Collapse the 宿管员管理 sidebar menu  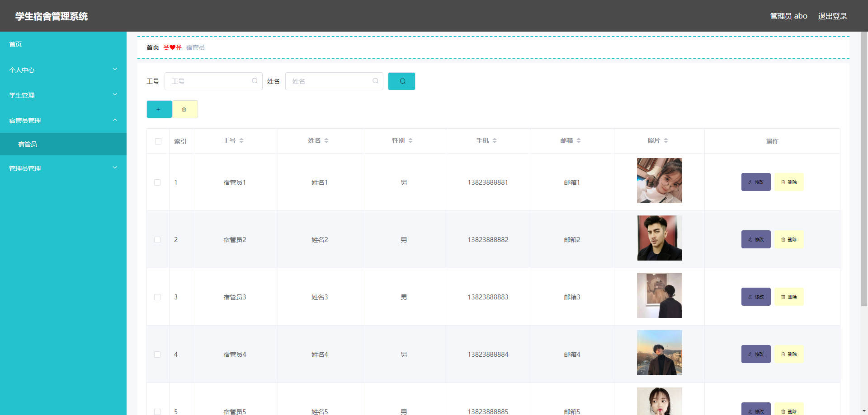[x=63, y=120]
